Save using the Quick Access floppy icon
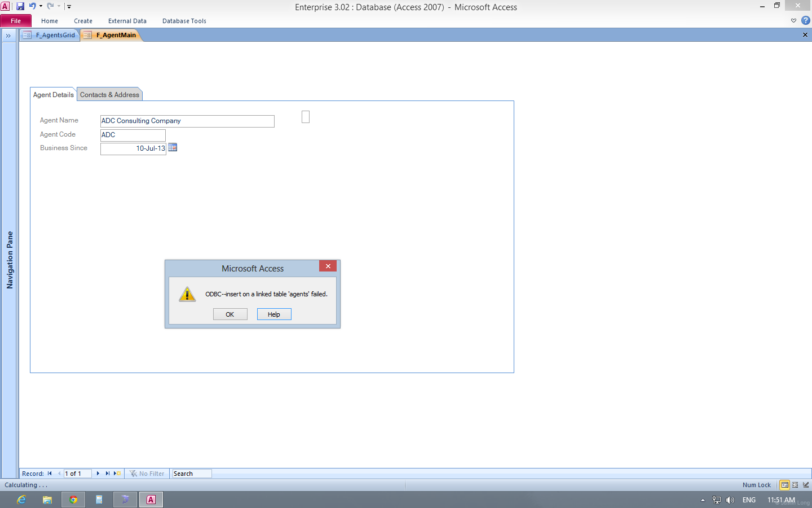 [x=20, y=6]
